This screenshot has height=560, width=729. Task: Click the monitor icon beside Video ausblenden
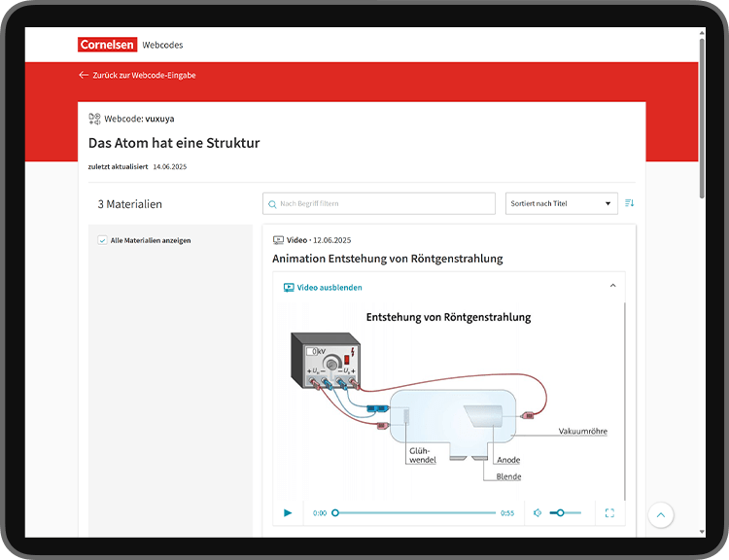coord(289,288)
